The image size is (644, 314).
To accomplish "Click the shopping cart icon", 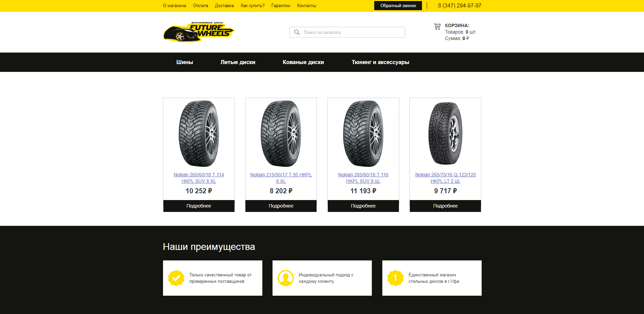I will pos(437,26).
